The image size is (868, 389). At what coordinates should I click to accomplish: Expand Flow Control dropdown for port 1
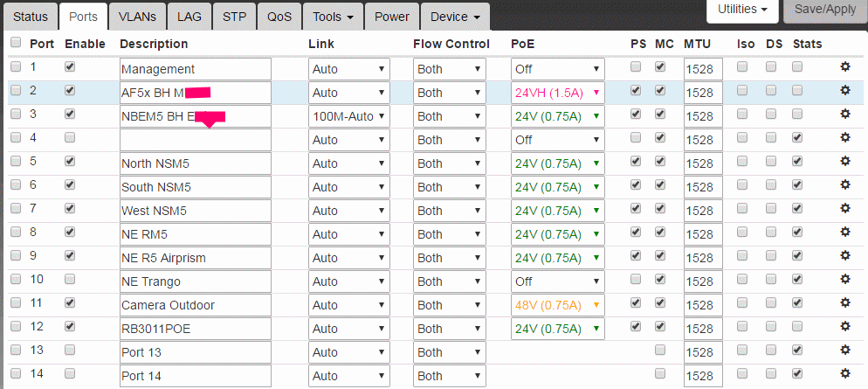click(449, 69)
